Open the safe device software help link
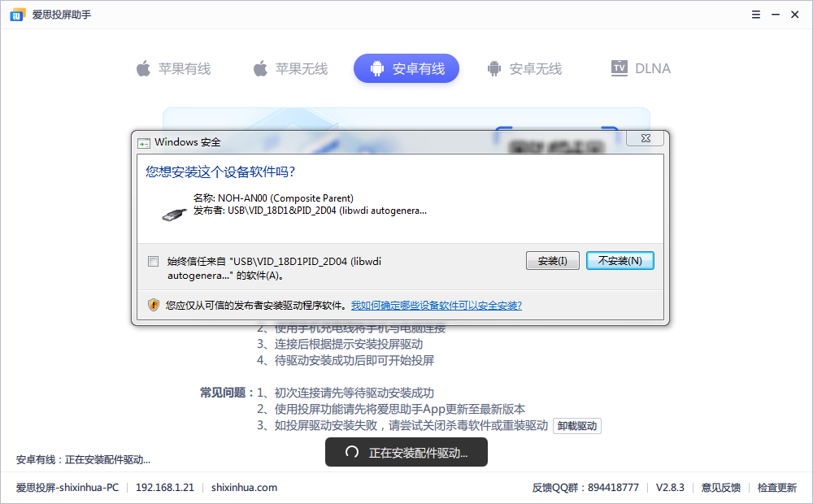Screen dimensions: 813x504 pyautogui.click(x=437, y=306)
